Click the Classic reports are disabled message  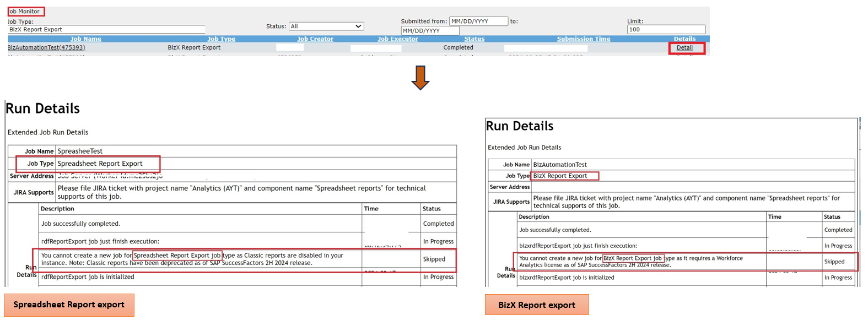tap(192, 259)
